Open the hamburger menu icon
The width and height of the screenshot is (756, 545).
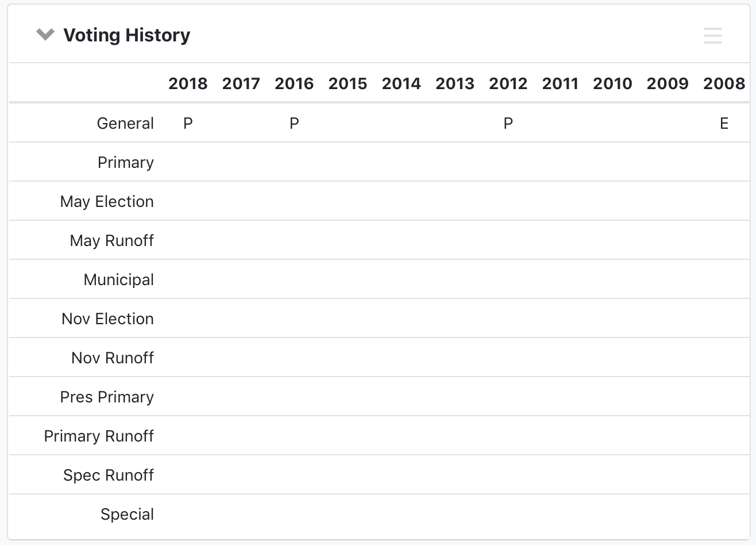click(x=712, y=36)
